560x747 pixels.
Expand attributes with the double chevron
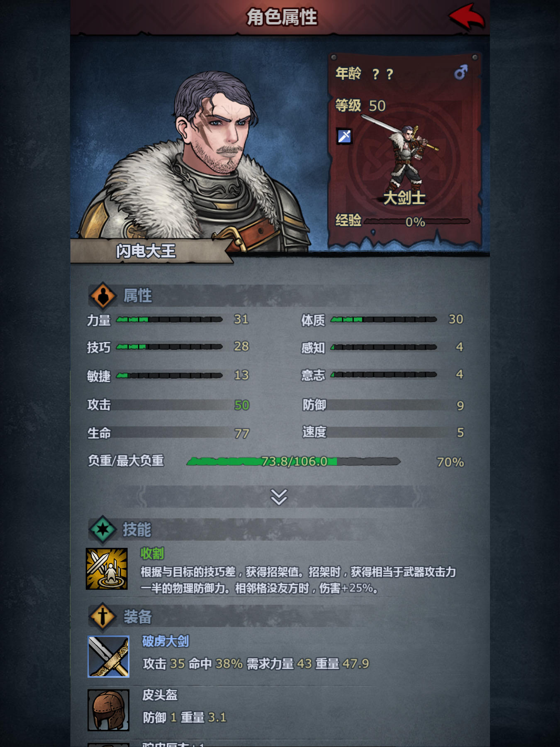pyautogui.click(x=279, y=497)
